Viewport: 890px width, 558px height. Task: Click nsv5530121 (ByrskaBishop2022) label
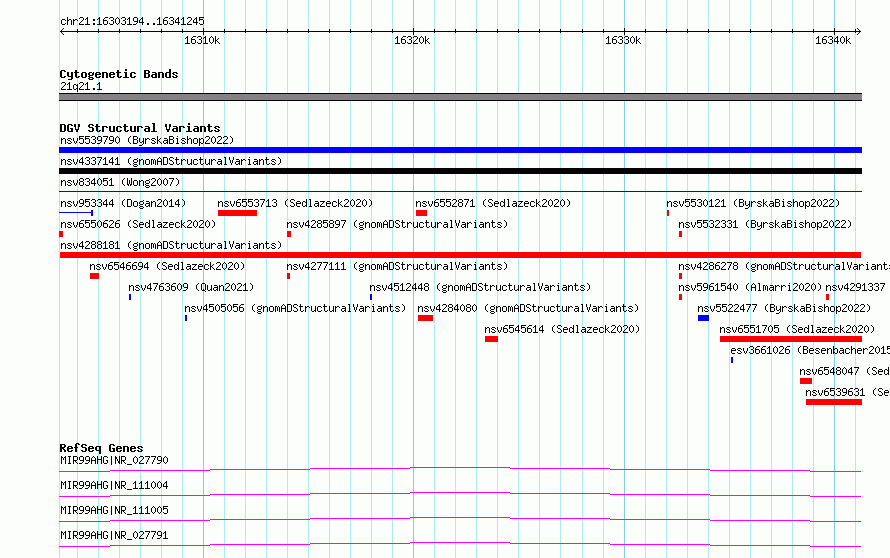point(753,203)
